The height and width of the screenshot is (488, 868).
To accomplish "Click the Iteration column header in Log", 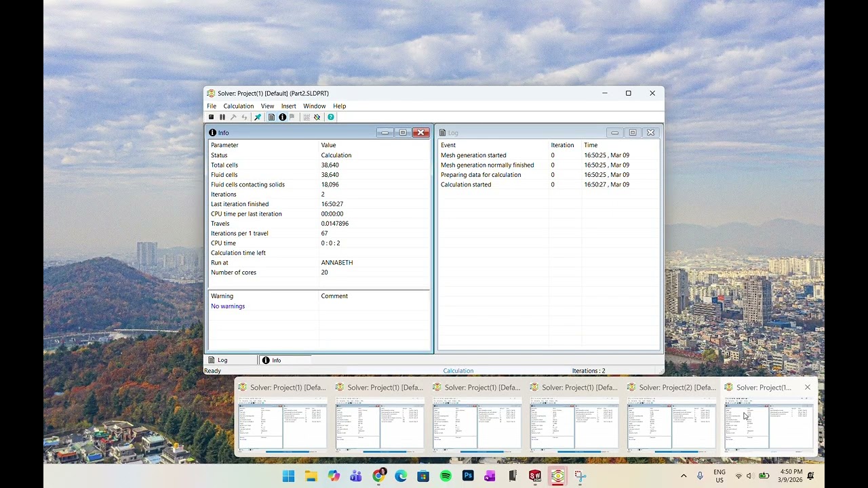I will pyautogui.click(x=565, y=145).
